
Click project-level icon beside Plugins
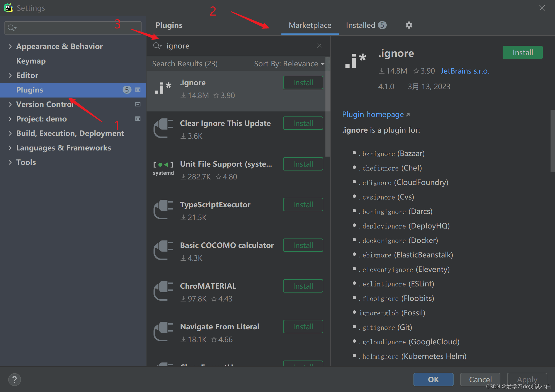point(138,90)
